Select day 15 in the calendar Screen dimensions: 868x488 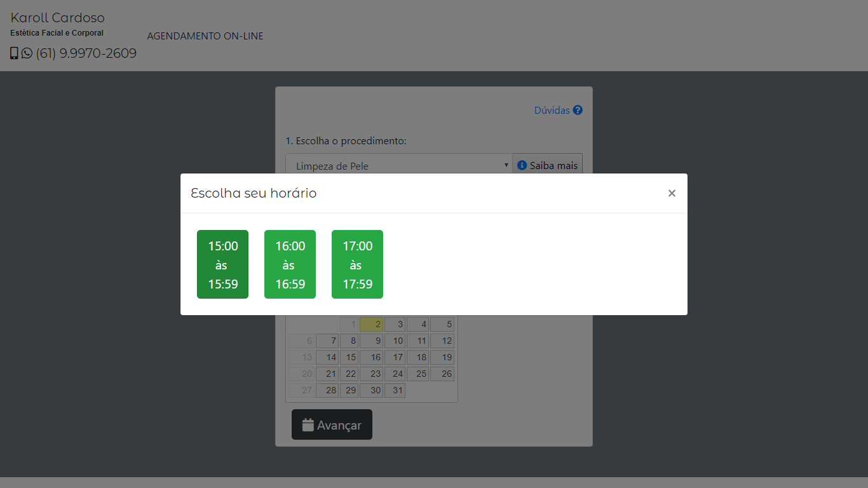click(349, 358)
